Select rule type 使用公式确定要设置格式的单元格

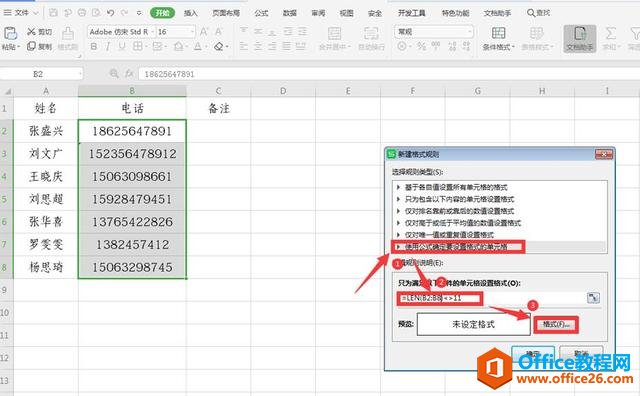499,247
